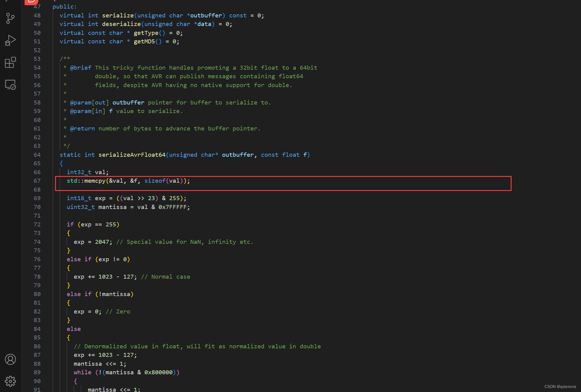Click line number 72 in gutter
Screen dimensions: 581x392
tap(37, 225)
